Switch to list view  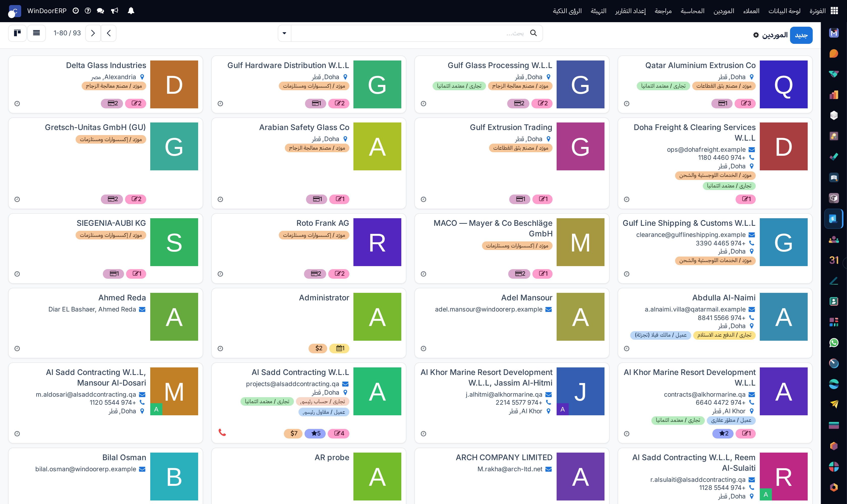tap(36, 33)
